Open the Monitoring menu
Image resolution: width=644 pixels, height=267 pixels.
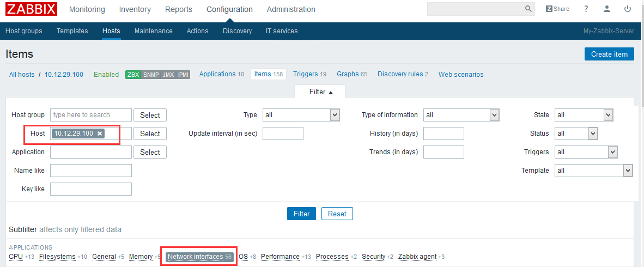tap(87, 9)
